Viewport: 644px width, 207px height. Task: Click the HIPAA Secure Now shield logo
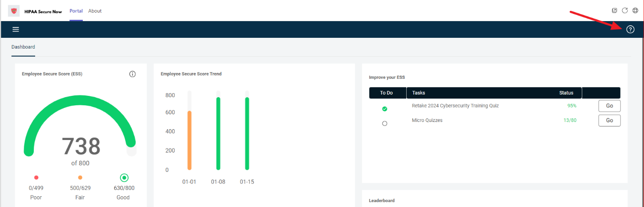tap(14, 11)
